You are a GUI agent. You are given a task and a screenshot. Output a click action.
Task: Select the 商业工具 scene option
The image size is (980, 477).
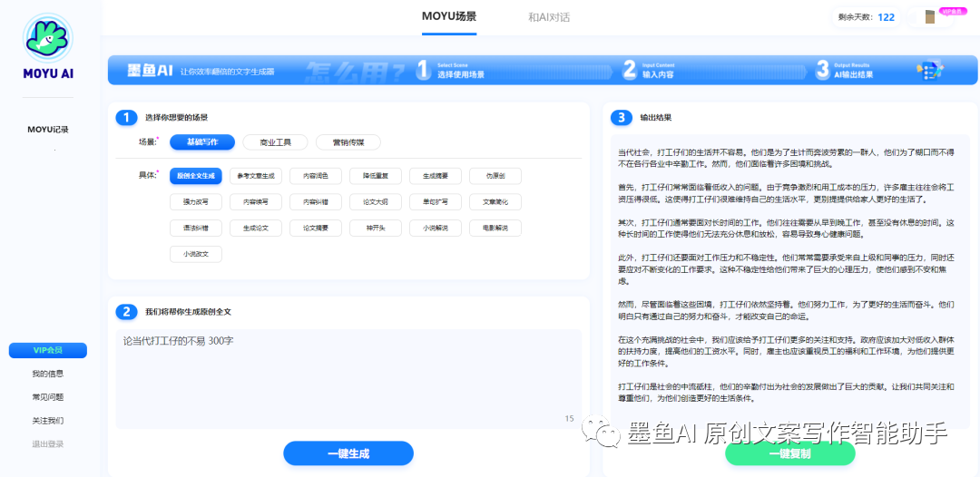click(275, 141)
